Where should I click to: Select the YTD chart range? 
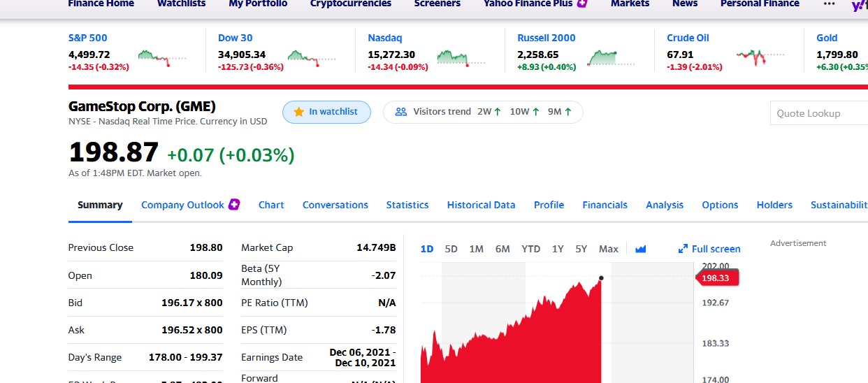pos(531,249)
